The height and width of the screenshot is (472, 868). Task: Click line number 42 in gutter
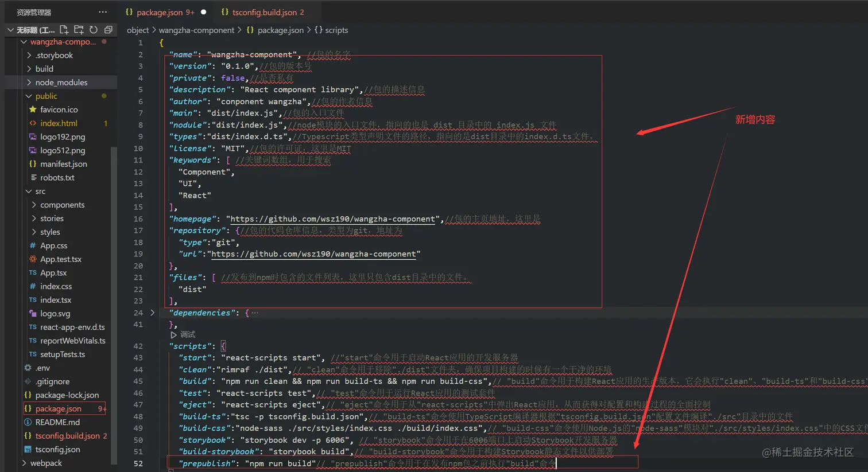point(138,346)
